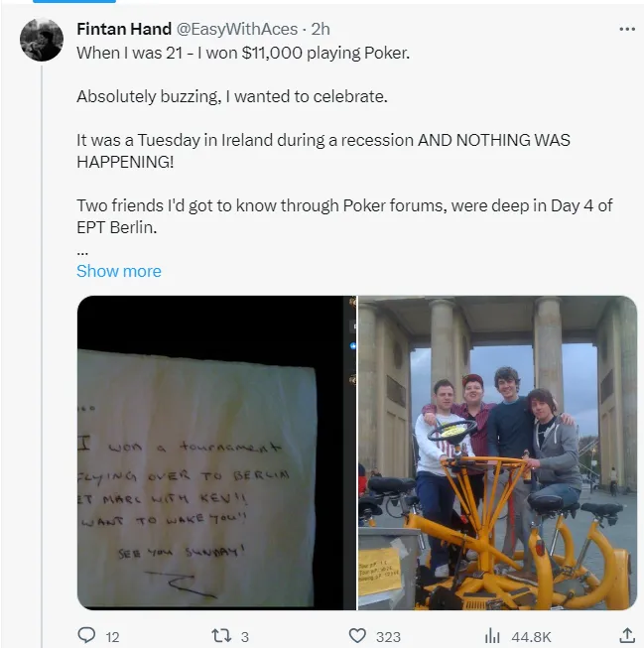This screenshot has width=644, height=648.
Task: Click the reply speech bubble icon
Action: pyautogui.click(x=86, y=636)
